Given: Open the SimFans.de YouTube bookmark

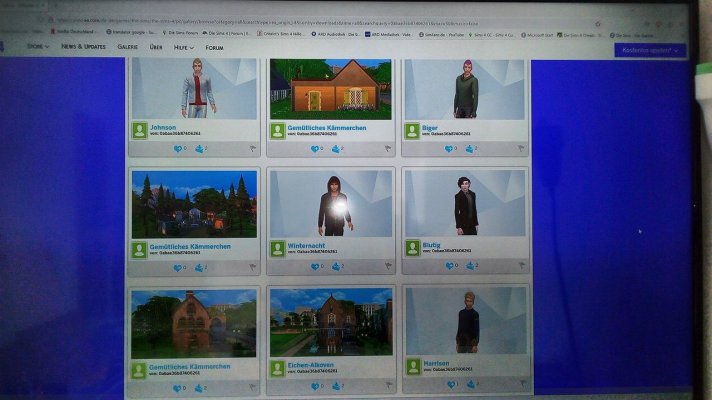Looking at the screenshot, I should tap(441, 35).
